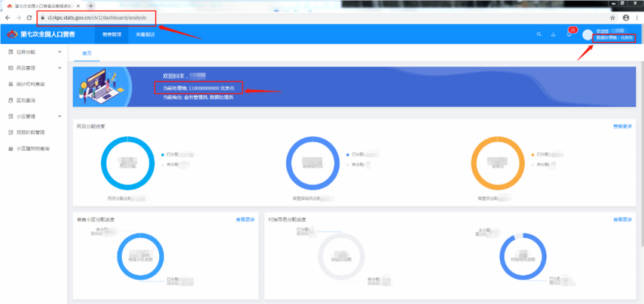644x304 pixels.
Task: Expand the 小区管理 sidebar chevron
Action: pos(60,116)
